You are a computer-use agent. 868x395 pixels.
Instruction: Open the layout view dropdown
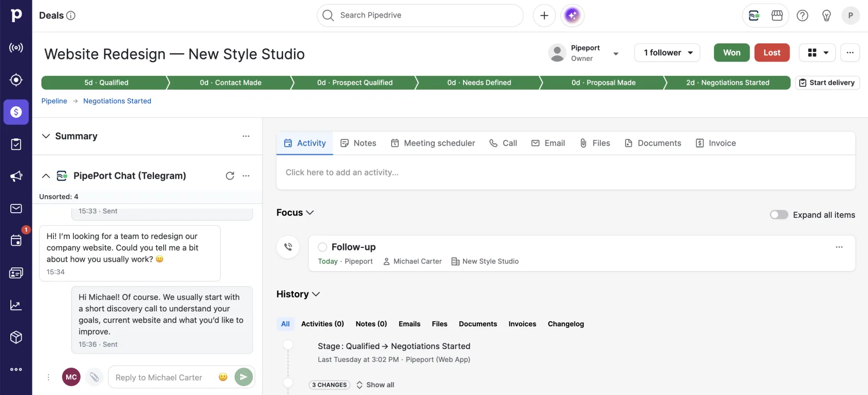click(817, 53)
